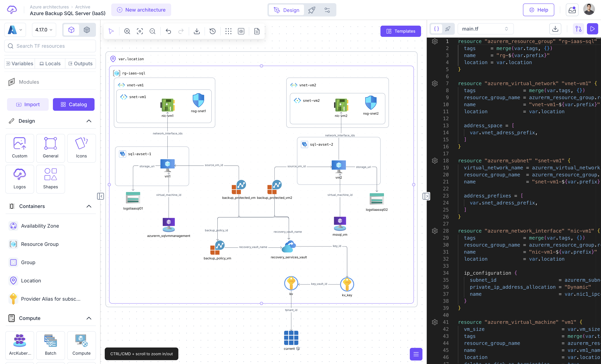This screenshot has height=364, width=601.
Task: Switch to the Design mode tab
Action: click(286, 10)
